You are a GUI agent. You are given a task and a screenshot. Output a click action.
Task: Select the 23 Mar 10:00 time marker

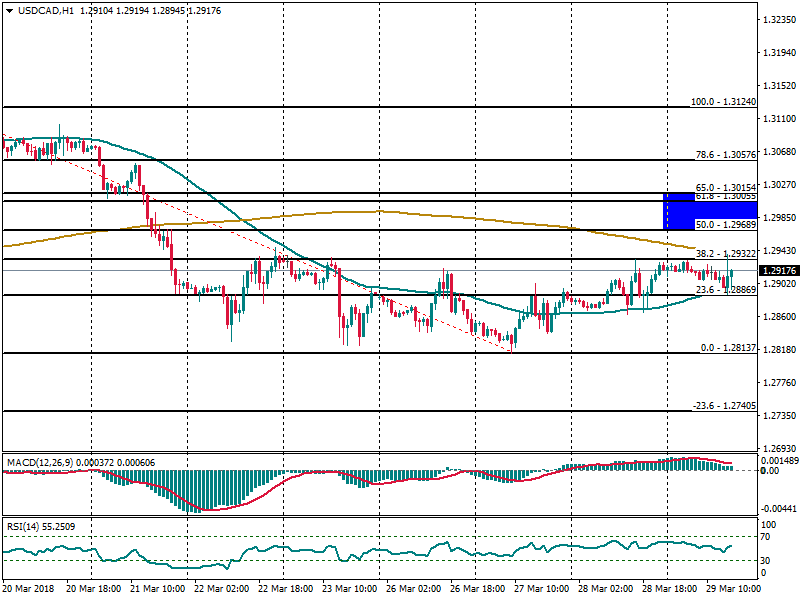point(350,590)
